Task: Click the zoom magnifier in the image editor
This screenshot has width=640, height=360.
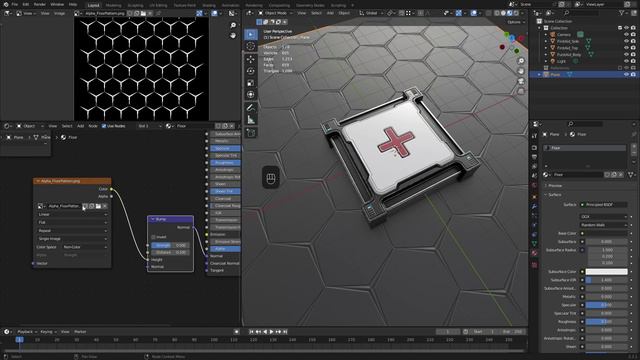Action: coord(233,25)
